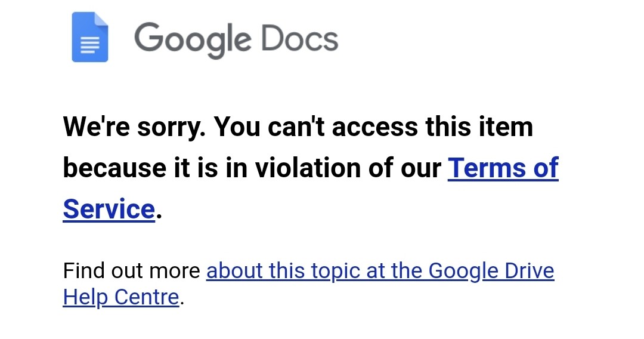The width and height of the screenshot is (644, 339).
Task: Click "Help Centre" on the last line
Action: tap(121, 297)
